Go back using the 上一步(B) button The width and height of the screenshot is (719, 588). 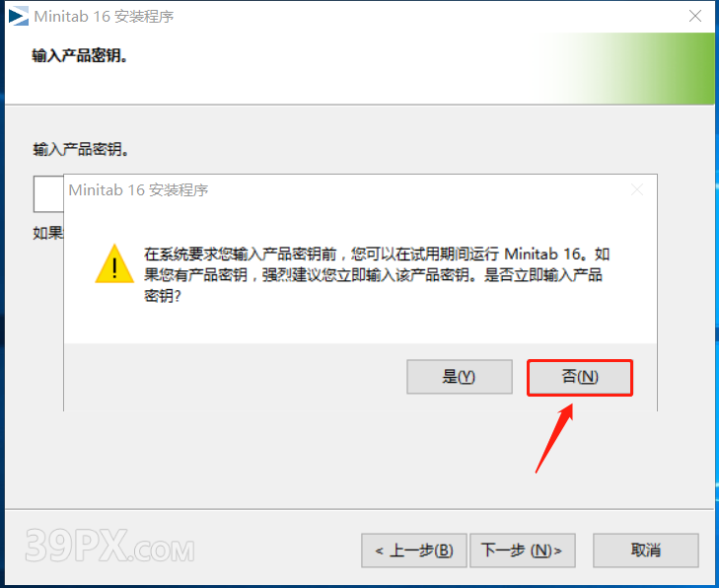[x=414, y=550]
